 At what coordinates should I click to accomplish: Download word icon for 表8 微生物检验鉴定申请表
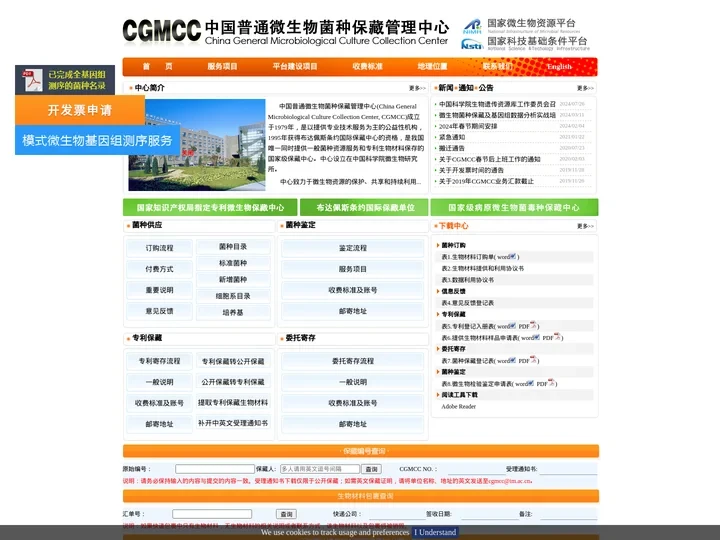click(531, 383)
